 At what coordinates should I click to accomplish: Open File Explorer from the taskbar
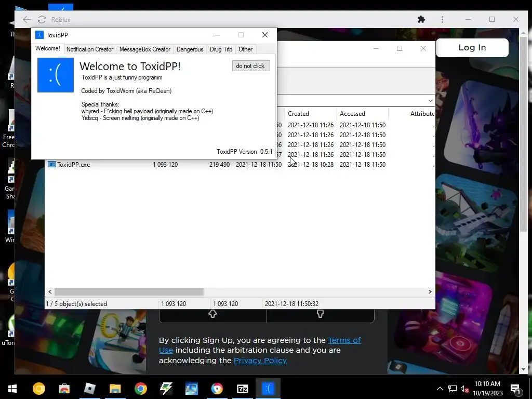pyautogui.click(x=115, y=389)
